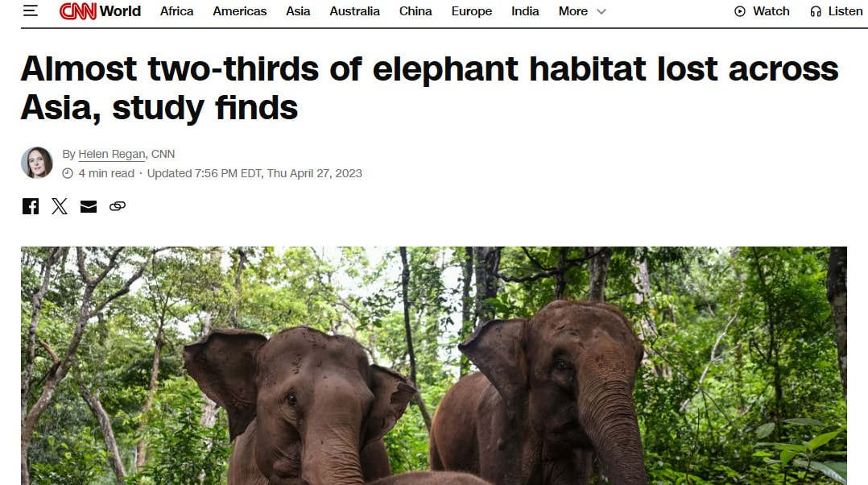Viewport: 868px width, 485px height.
Task: Click the Listen headphones icon
Action: pyautogui.click(x=816, y=11)
